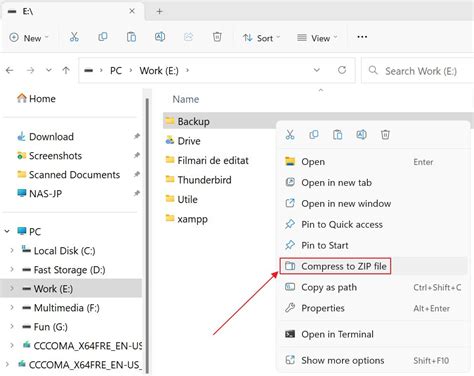Screen dimensions: 474x376
Task: Choose Properties from the context menu
Action: coord(373,308)
